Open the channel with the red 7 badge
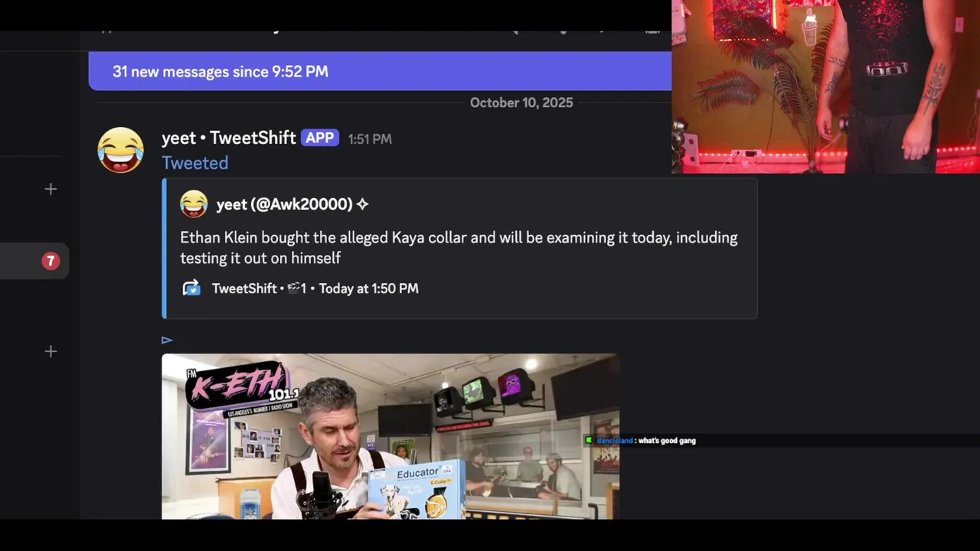Image resolution: width=980 pixels, height=551 pixels. [x=34, y=262]
